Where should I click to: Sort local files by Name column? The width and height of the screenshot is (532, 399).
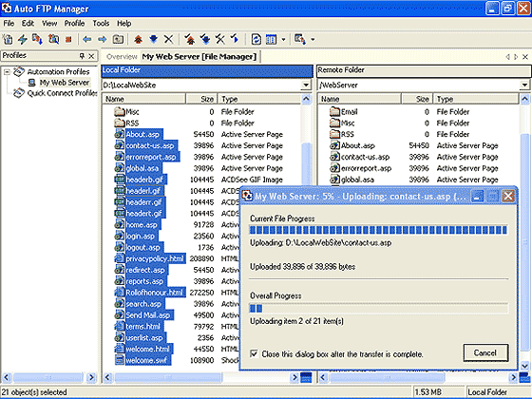tap(143, 99)
